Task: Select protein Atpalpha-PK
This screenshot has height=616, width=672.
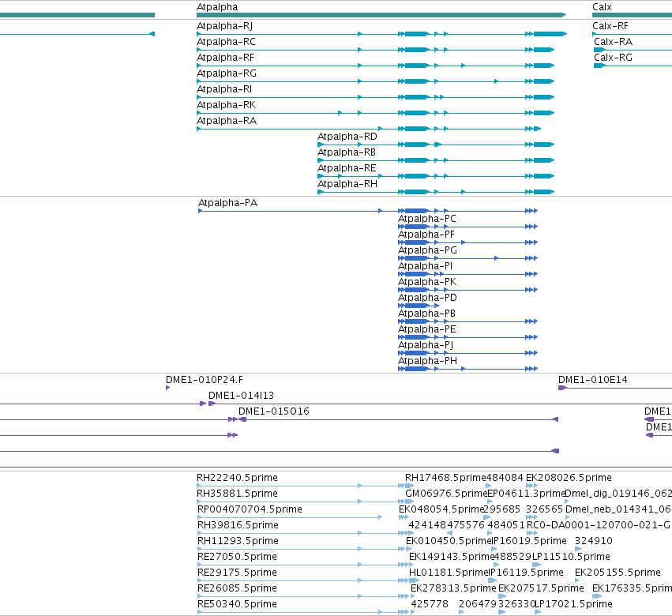Action: [427, 282]
